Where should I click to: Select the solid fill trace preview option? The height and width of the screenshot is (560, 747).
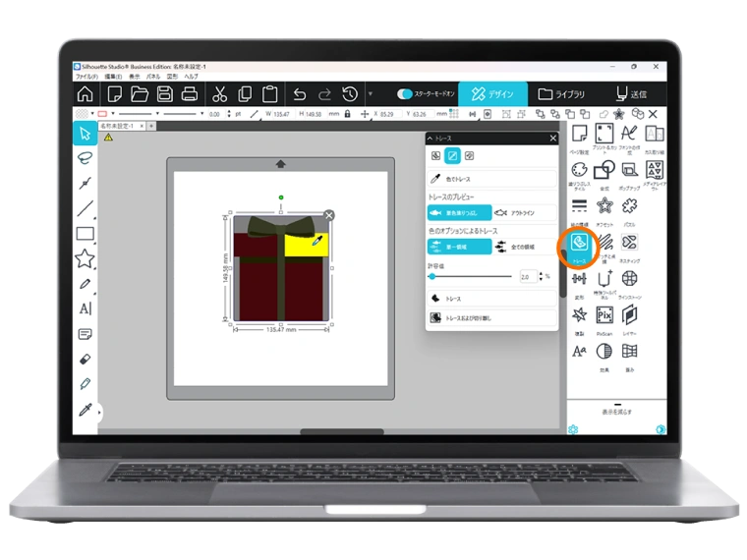pyautogui.click(x=459, y=211)
